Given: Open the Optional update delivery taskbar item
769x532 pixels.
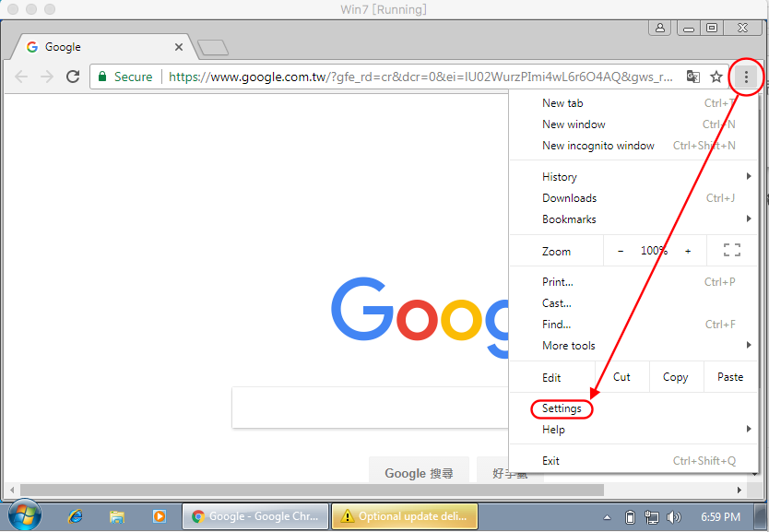Looking at the screenshot, I should [405, 516].
